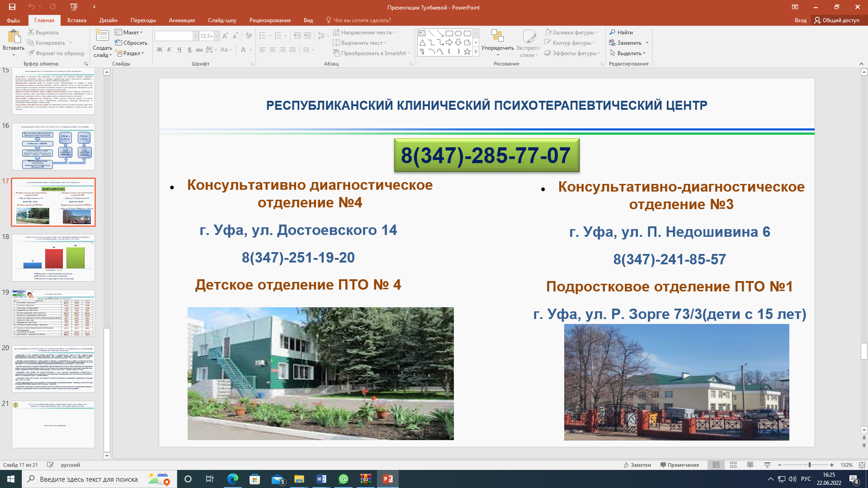Viewport: 868px width, 488px height.
Task: Toggle bold formatting button
Action: (159, 50)
